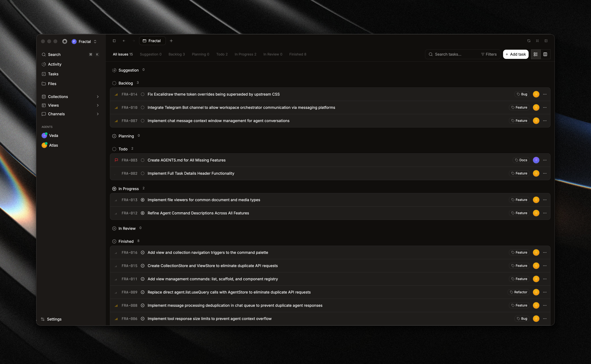
Task: Select the Finished 8 tab
Action: click(298, 54)
